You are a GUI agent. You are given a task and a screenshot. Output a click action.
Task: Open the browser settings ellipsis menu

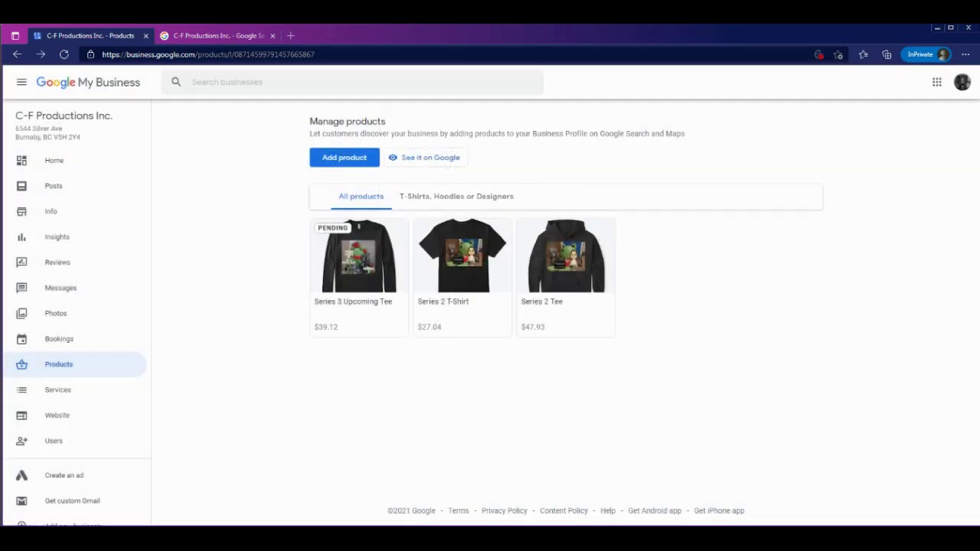(x=965, y=54)
